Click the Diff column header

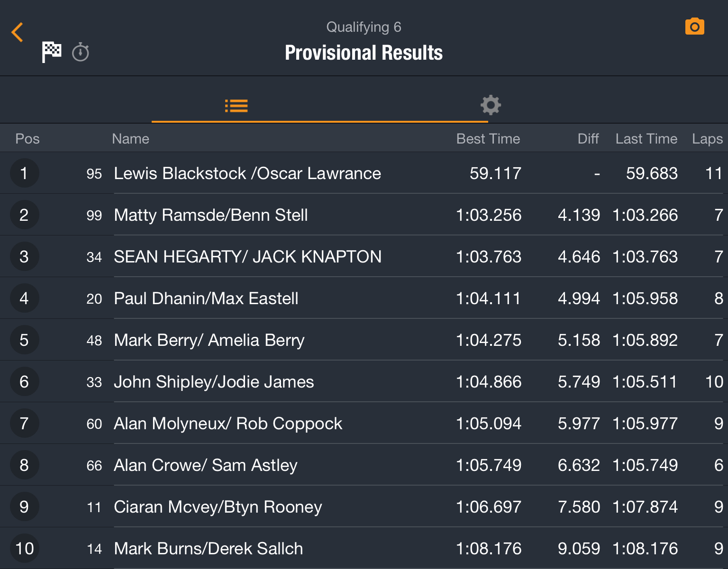click(x=588, y=139)
